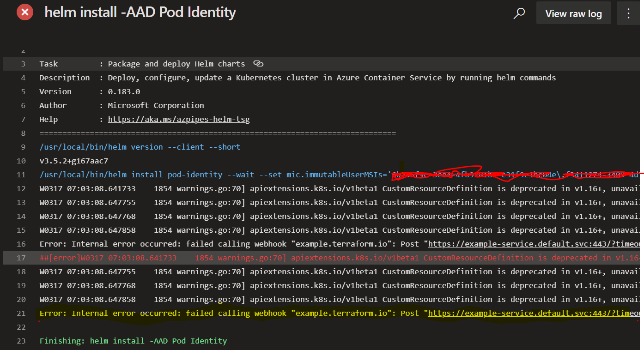
Task: Click warning log line 19
Action: (340, 285)
